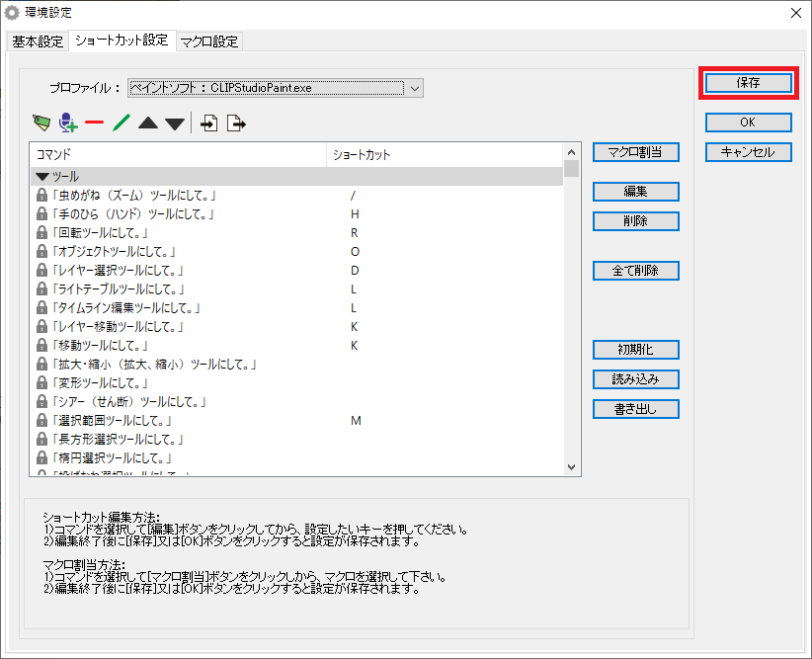Click the 書き出し button
The height and width of the screenshot is (659, 812).
pos(635,409)
